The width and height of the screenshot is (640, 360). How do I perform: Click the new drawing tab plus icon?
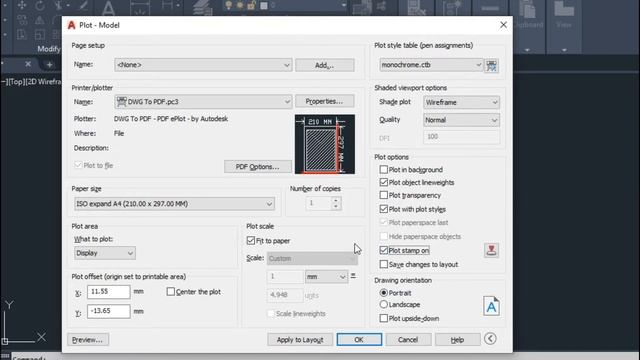click(49, 64)
